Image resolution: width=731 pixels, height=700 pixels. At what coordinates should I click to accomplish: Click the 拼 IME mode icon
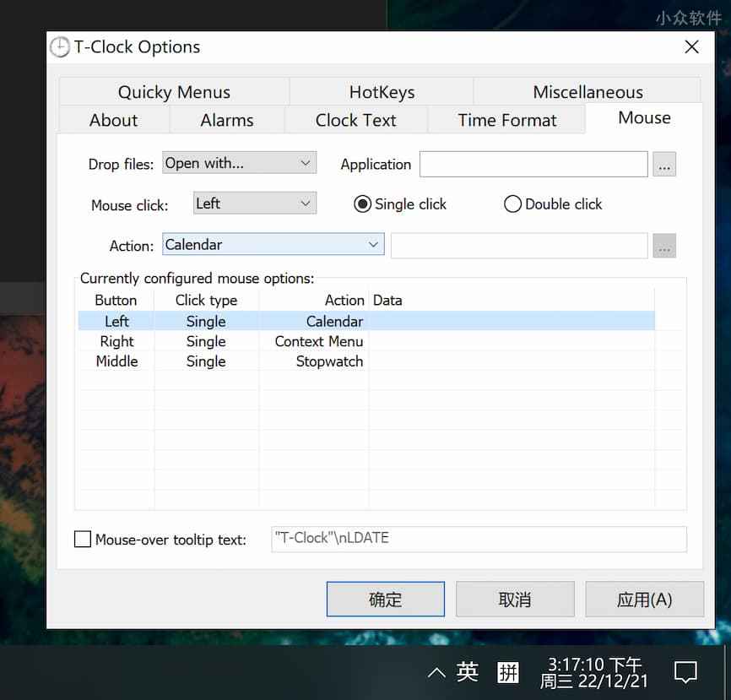(508, 672)
